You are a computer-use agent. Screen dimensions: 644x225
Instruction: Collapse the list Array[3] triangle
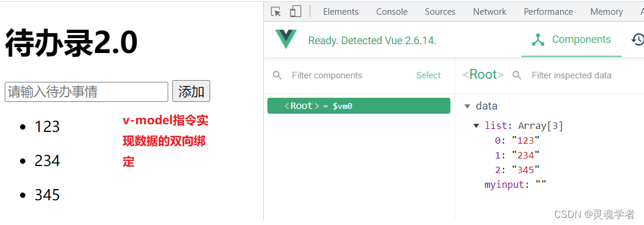click(x=476, y=126)
